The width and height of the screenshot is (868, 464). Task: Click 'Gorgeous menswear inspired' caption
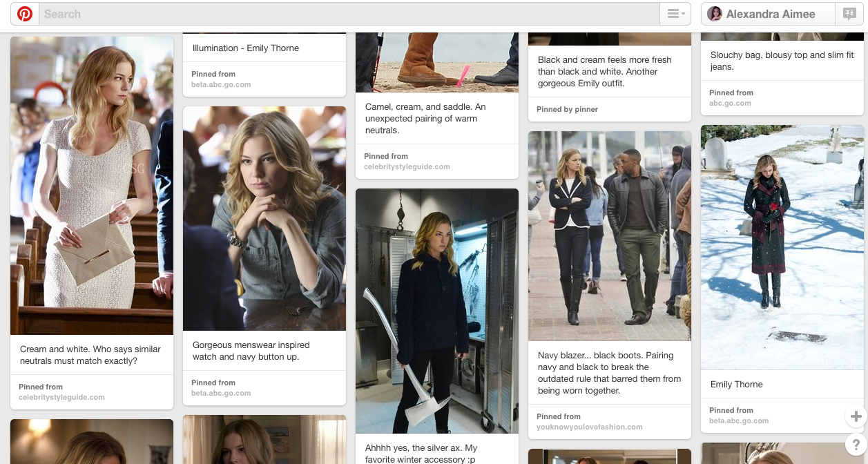(251, 351)
